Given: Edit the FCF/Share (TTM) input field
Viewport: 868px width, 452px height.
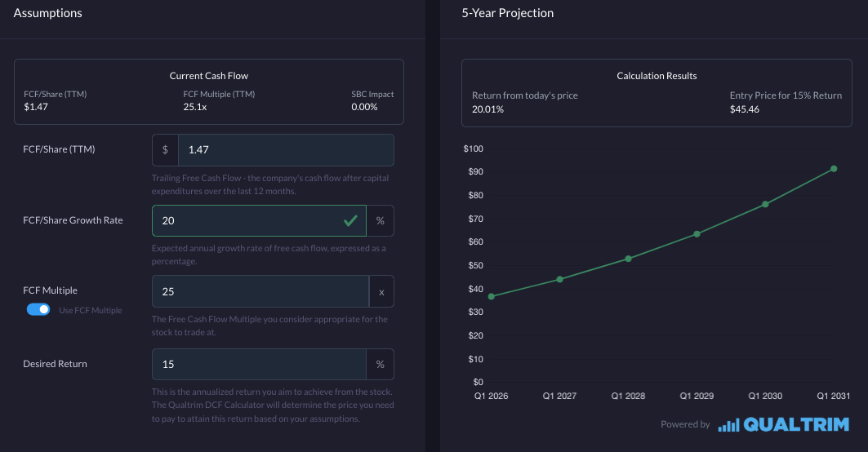Looking at the screenshot, I should (286, 150).
